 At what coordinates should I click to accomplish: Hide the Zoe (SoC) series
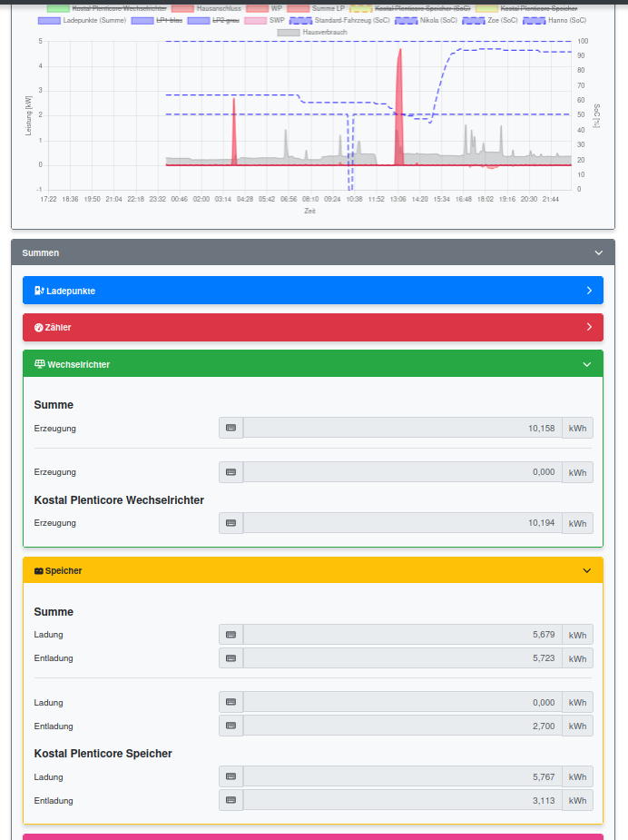click(490, 20)
